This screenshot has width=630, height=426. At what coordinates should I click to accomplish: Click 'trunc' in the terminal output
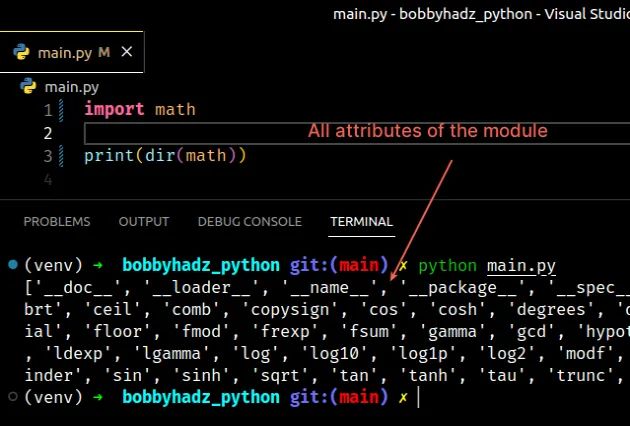(x=580, y=376)
